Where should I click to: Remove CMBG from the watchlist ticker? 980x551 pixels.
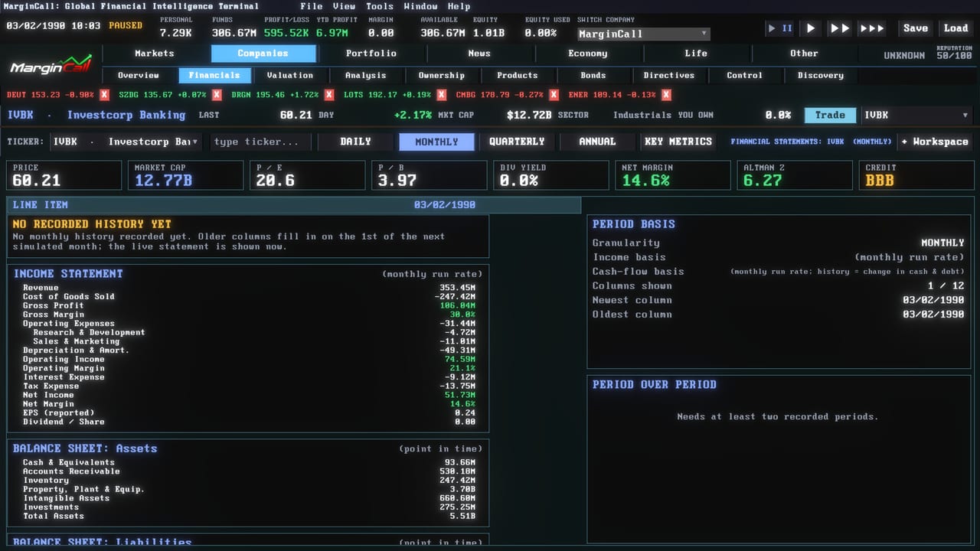tap(554, 95)
